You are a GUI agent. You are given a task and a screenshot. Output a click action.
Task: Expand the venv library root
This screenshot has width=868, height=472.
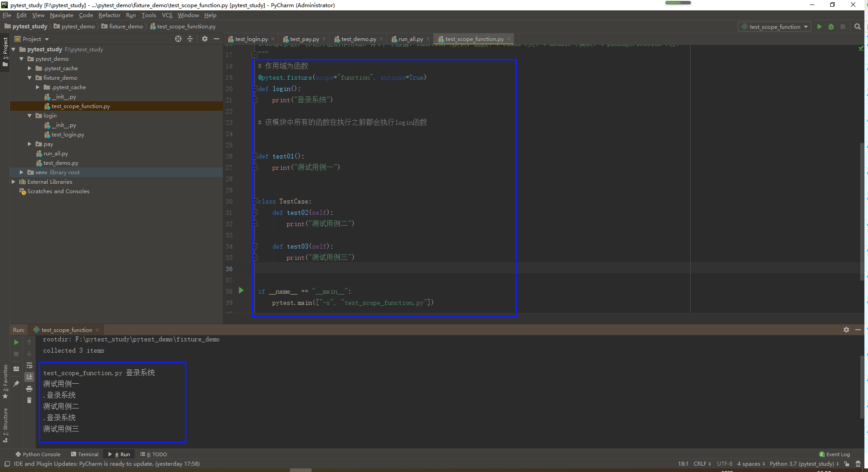22,172
